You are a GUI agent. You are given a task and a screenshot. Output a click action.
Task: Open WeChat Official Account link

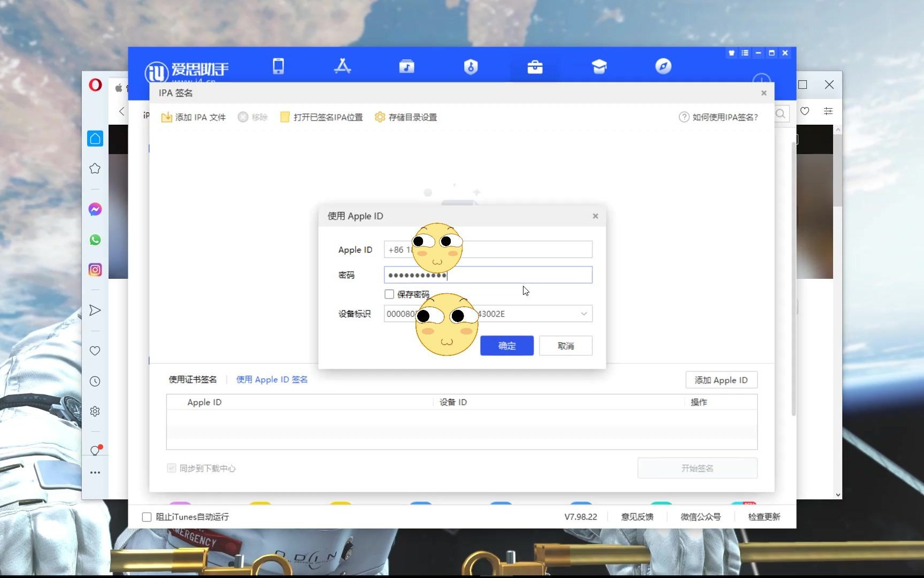click(x=700, y=517)
